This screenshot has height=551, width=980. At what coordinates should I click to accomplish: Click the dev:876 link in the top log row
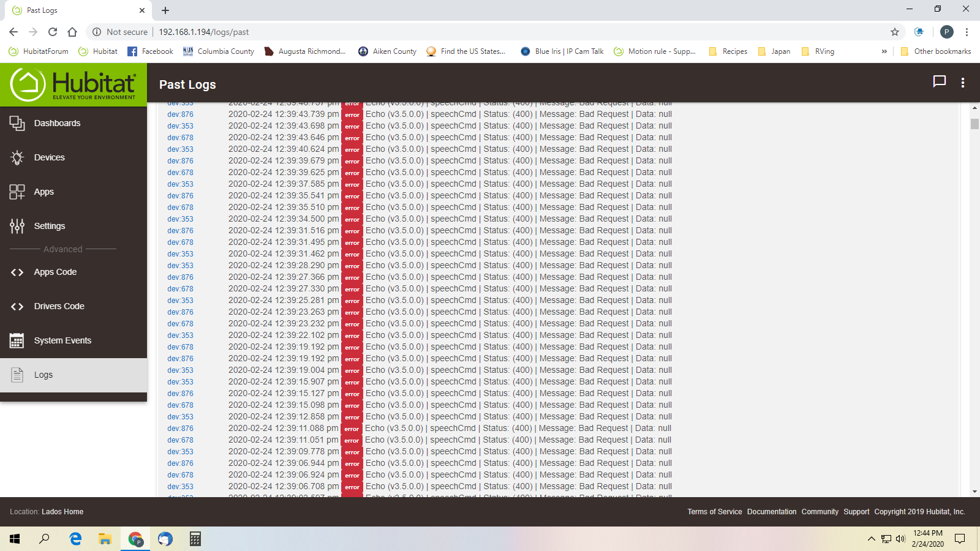pos(180,114)
